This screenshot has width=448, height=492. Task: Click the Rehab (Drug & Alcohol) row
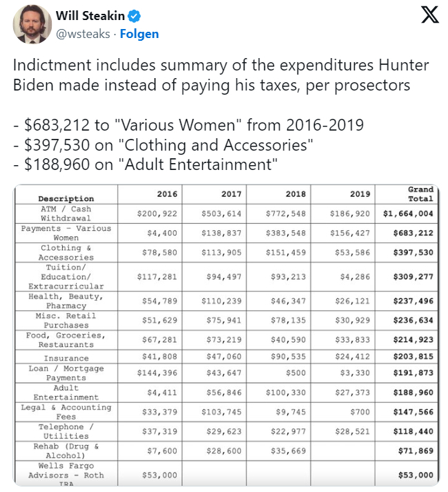226,451
